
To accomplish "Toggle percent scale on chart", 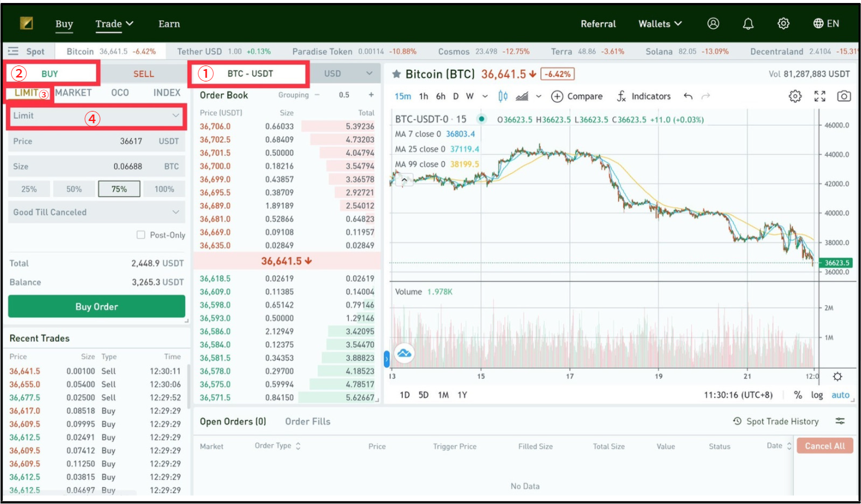I will (798, 395).
